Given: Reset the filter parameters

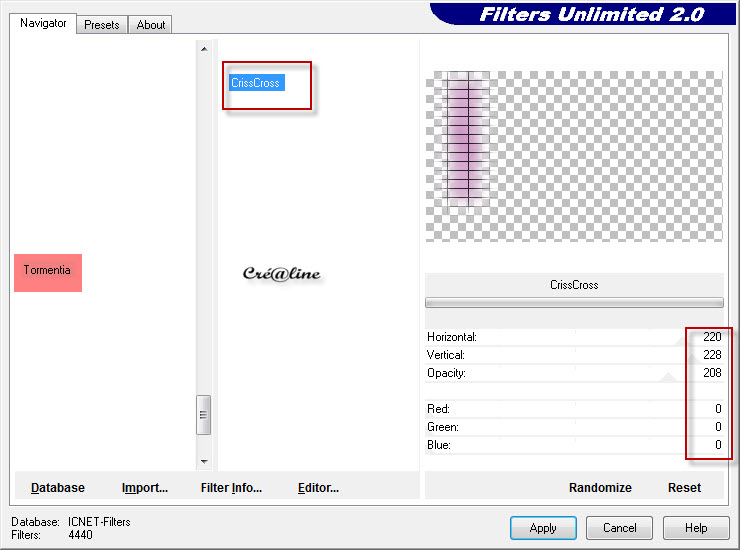Looking at the screenshot, I should [x=684, y=488].
